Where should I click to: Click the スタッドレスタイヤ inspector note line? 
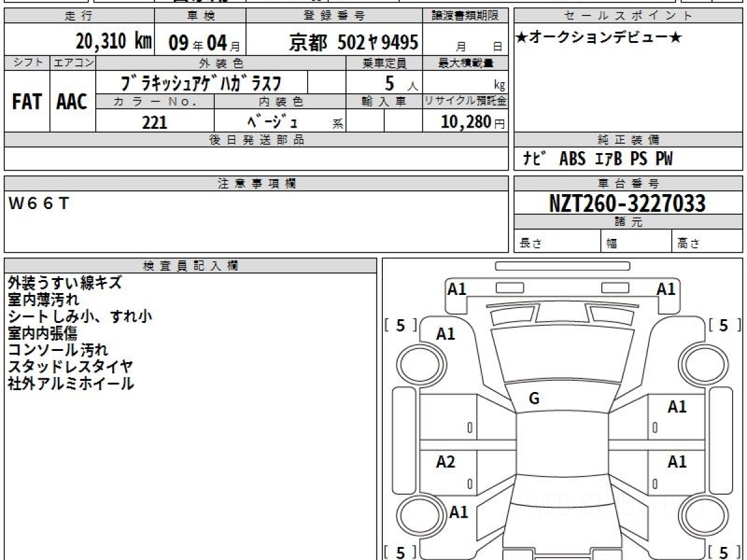pyautogui.click(x=70, y=366)
